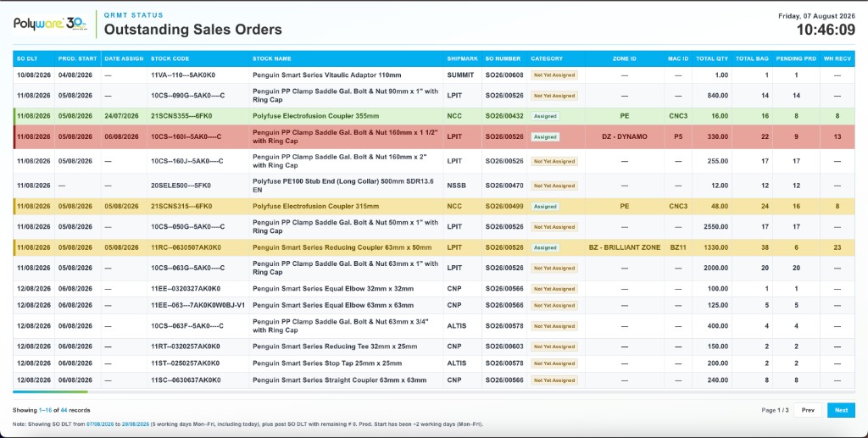Viewport: 868px width, 438px height.
Task: Click total quantity 2550.00
Action: 715,227
